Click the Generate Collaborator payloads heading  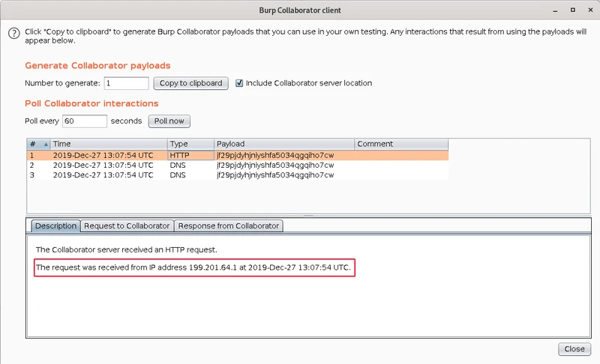click(97, 66)
